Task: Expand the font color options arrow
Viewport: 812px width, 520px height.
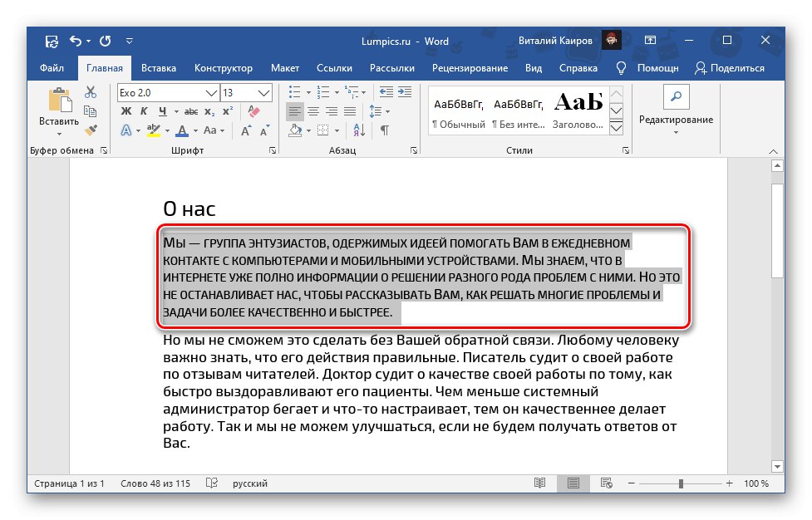Action: point(194,130)
